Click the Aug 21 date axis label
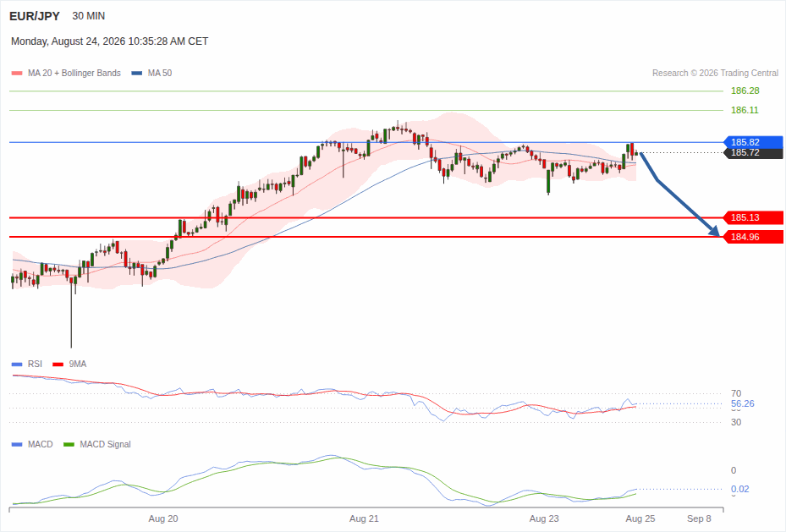Viewport: 786px width, 532px height. point(364,519)
